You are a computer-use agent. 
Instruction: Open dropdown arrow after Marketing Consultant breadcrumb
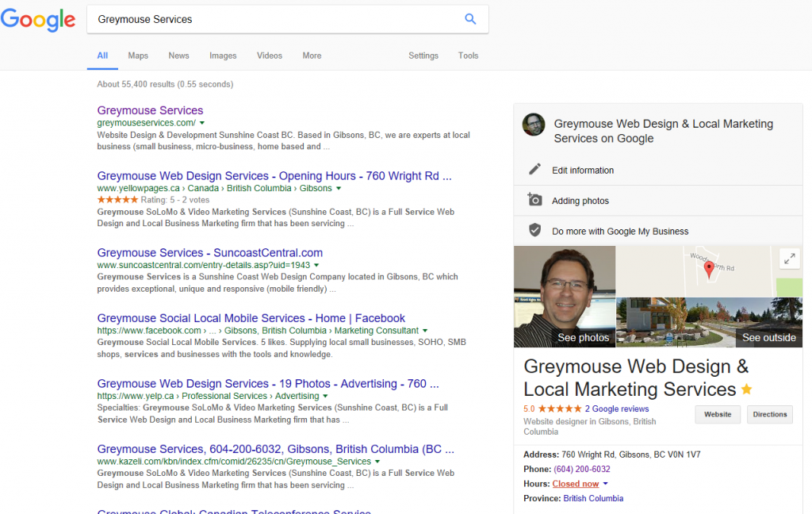[425, 331]
